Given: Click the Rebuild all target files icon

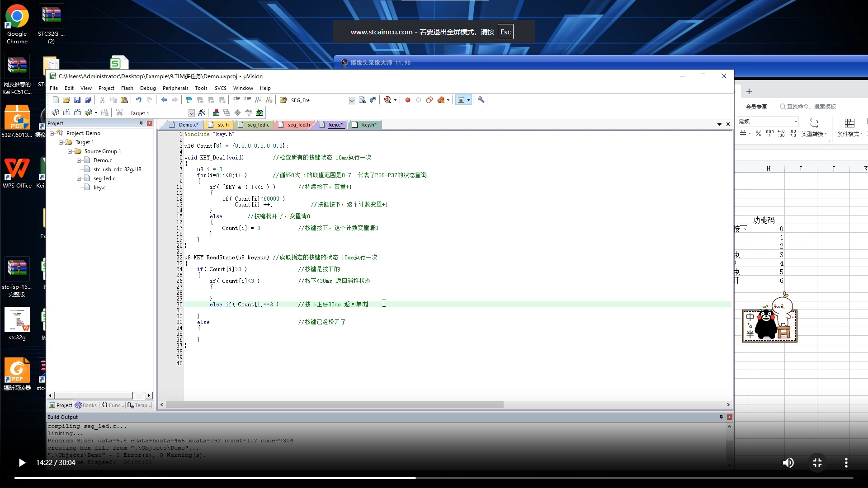Looking at the screenshot, I should click(77, 113).
